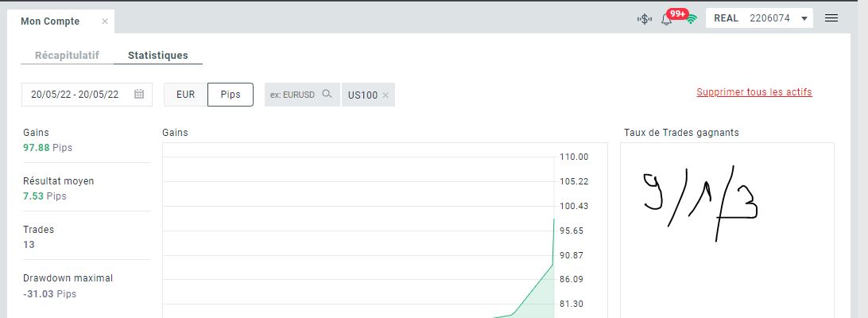Close the Mon Compte tab
Image resolution: width=868 pixels, height=318 pixels.
pos(105,21)
